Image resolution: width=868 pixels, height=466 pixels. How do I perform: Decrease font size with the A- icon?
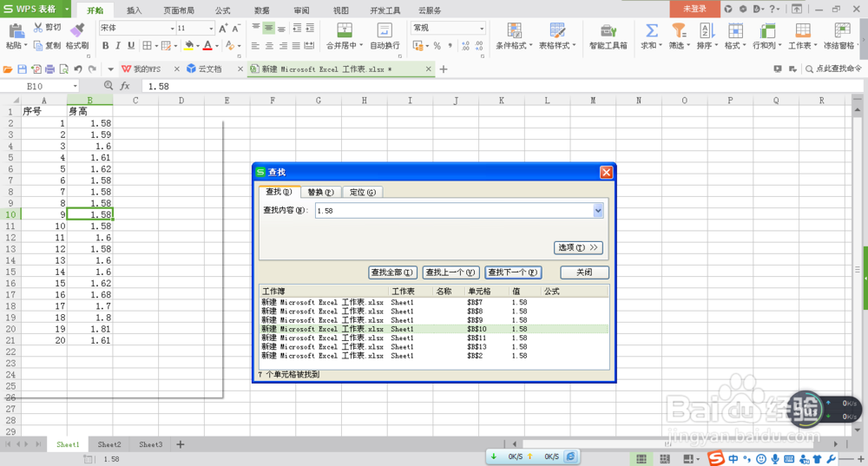tap(236, 29)
